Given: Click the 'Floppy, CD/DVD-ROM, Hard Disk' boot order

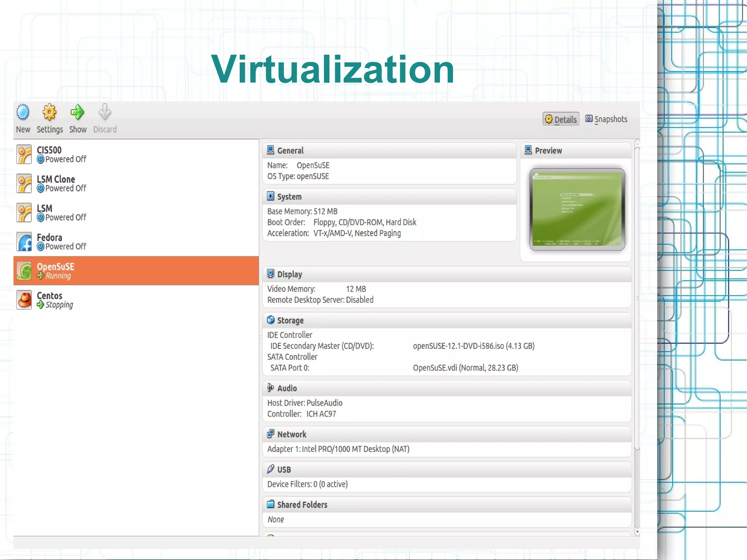Looking at the screenshot, I should click(x=365, y=222).
